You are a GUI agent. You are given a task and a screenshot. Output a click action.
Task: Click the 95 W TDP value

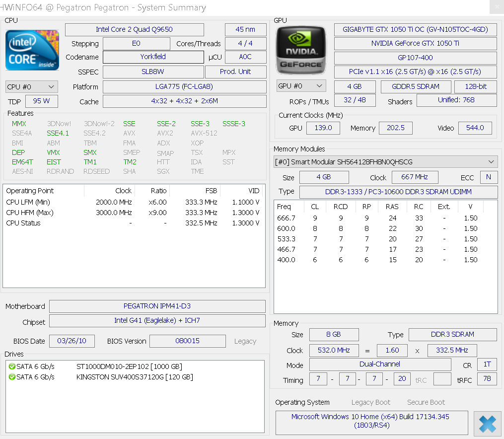coord(42,101)
